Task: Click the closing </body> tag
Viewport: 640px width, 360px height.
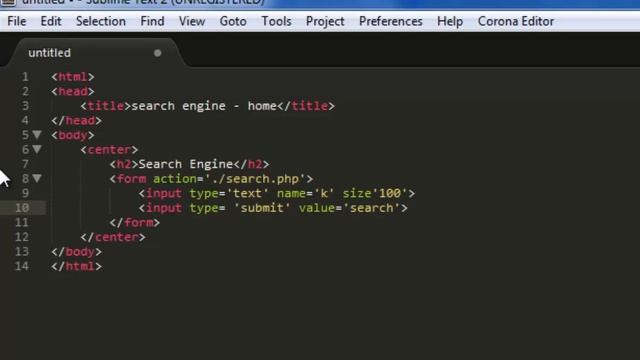Action: point(77,252)
